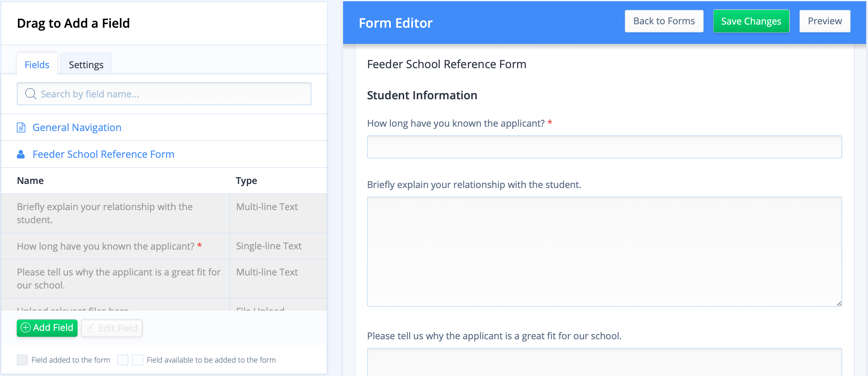Open the form Preview
The image size is (868, 376).
click(824, 21)
